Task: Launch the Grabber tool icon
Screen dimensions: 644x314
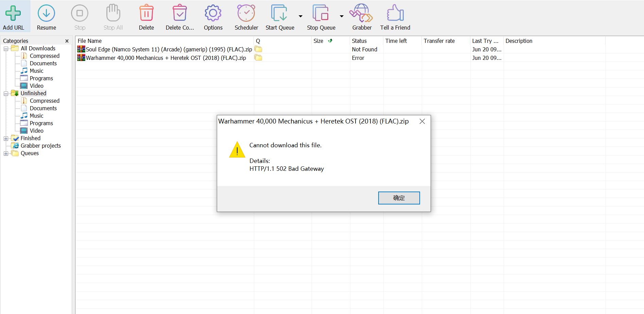Action: [x=362, y=14]
